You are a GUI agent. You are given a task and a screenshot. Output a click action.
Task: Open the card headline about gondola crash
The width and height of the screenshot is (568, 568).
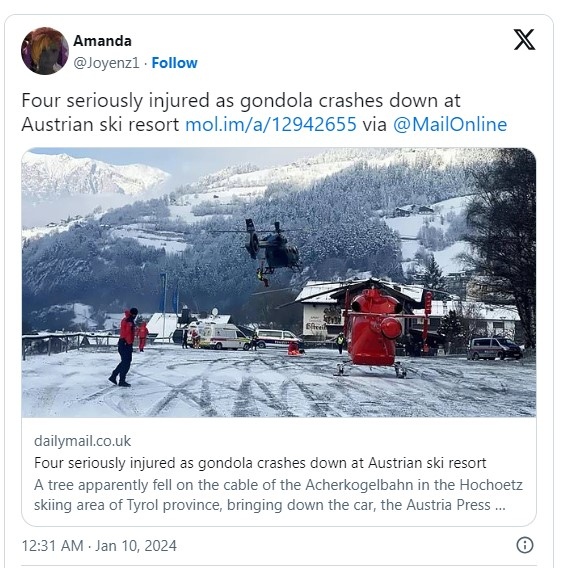pos(260,463)
